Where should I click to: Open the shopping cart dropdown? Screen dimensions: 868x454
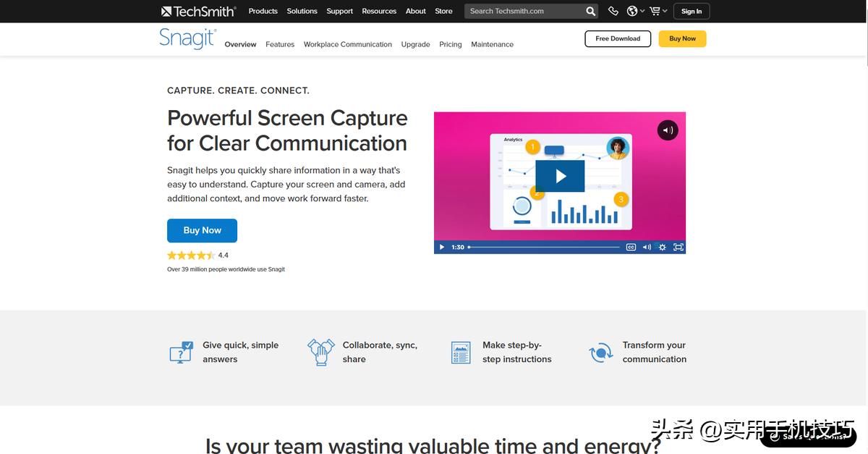coord(658,11)
